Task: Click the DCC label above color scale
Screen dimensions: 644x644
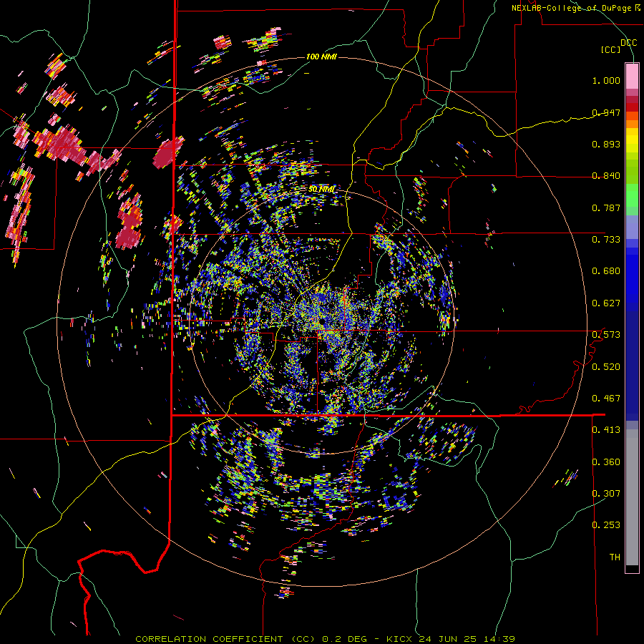Action: 628,43
